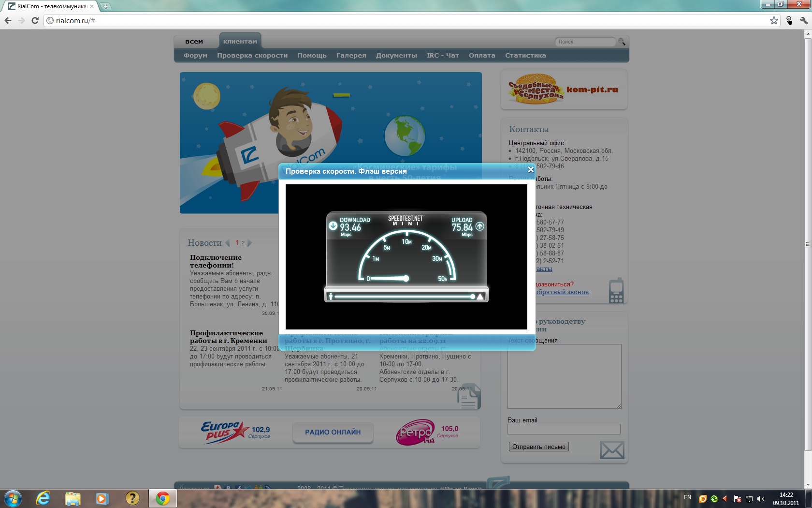Click the message text area

coord(564,376)
